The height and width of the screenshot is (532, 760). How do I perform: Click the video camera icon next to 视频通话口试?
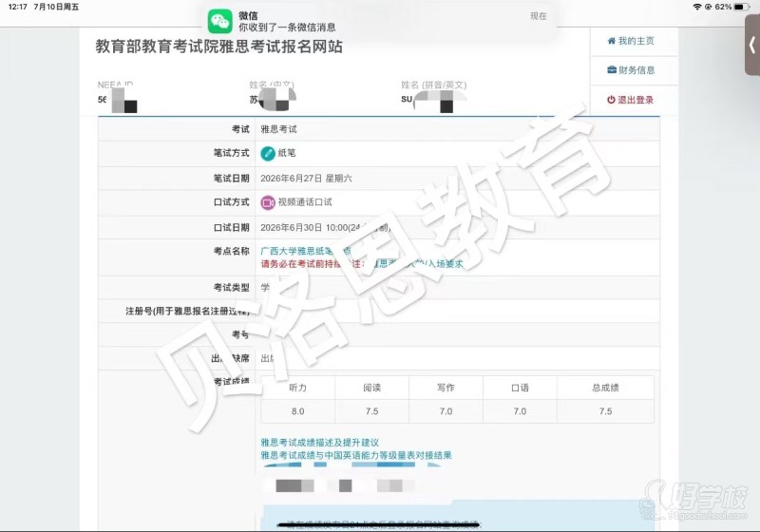click(268, 202)
